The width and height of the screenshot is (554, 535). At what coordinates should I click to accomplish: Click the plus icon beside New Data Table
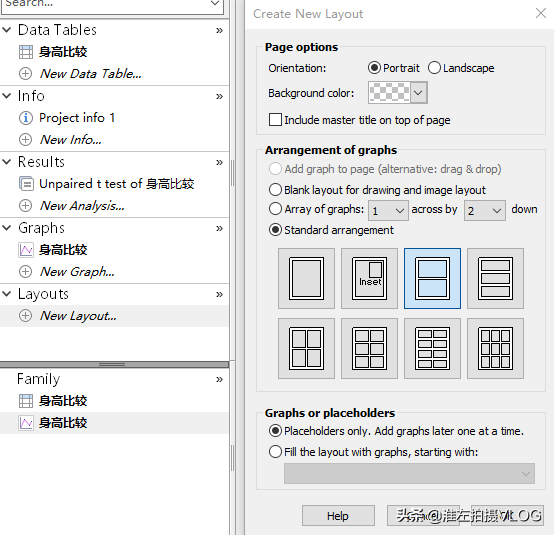click(25, 74)
